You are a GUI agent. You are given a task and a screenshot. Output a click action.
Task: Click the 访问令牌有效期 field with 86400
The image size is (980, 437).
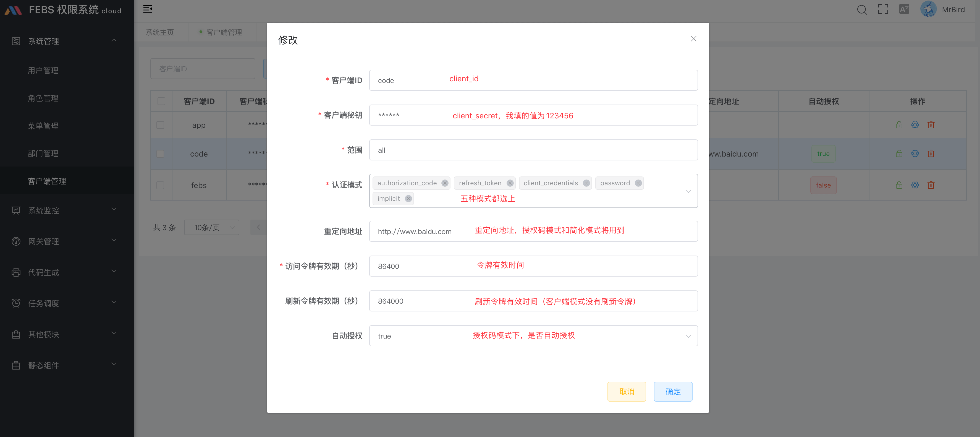pos(533,266)
